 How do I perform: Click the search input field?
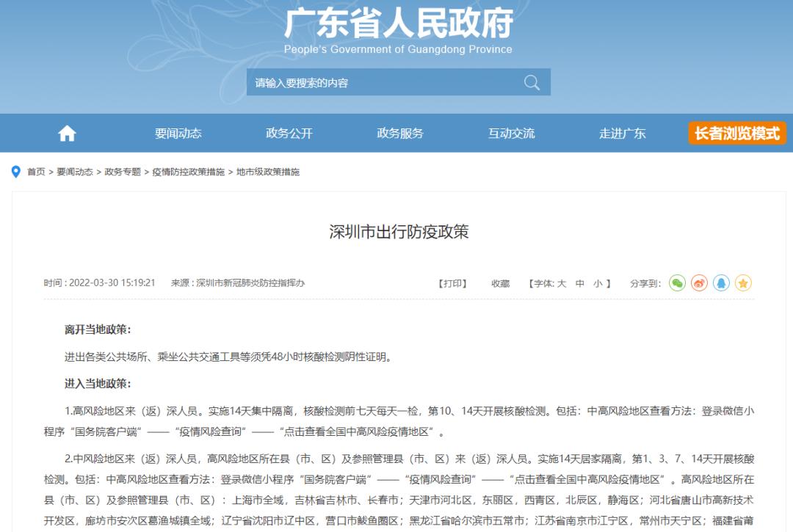click(x=382, y=83)
